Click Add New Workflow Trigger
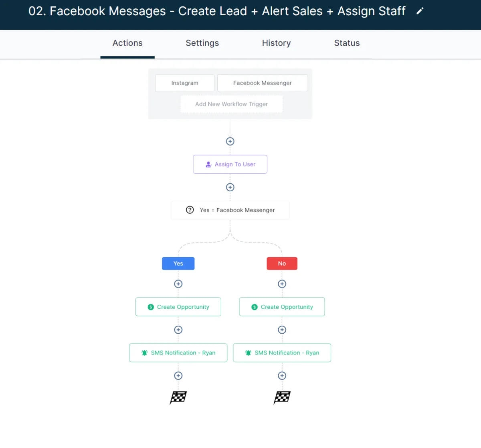481x448 pixels. click(232, 104)
